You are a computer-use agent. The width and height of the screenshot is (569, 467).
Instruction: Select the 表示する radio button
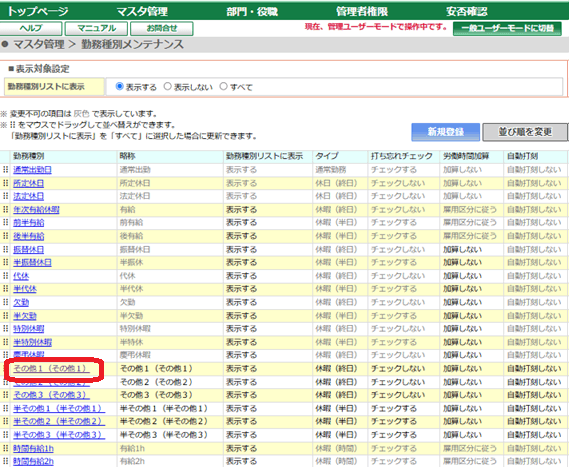point(119,86)
